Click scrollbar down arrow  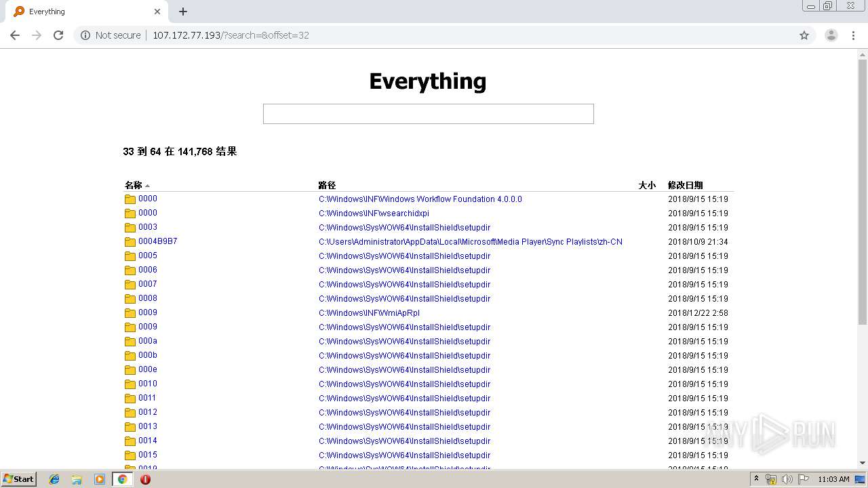pyautogui.click(x=863, y=463)
